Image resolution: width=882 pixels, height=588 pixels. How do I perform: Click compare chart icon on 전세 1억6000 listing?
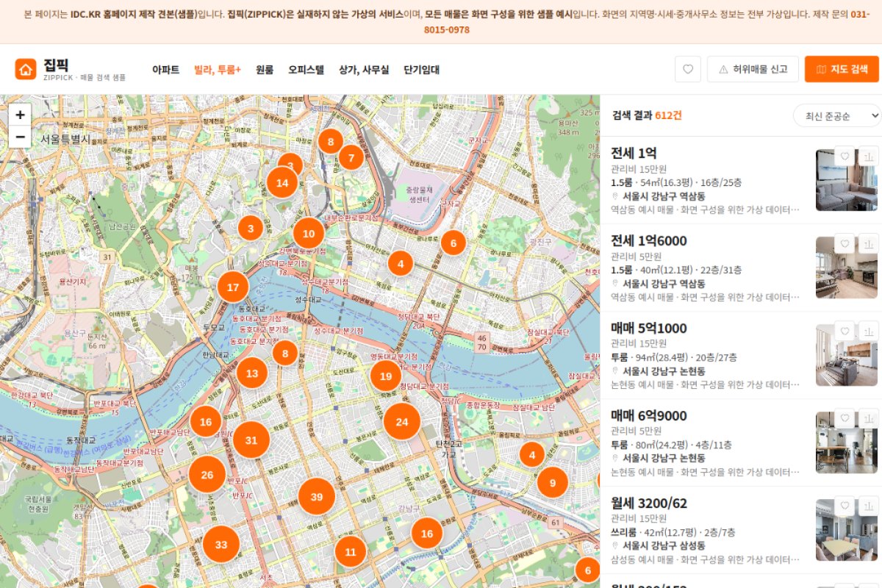868,244
